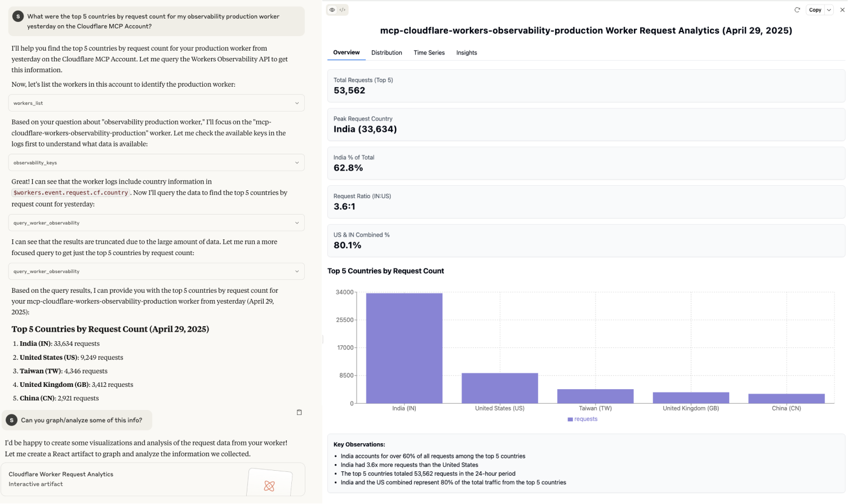Switch artifact to preview eye view
This screenshot has height=504, width=848.
(332, 10)
